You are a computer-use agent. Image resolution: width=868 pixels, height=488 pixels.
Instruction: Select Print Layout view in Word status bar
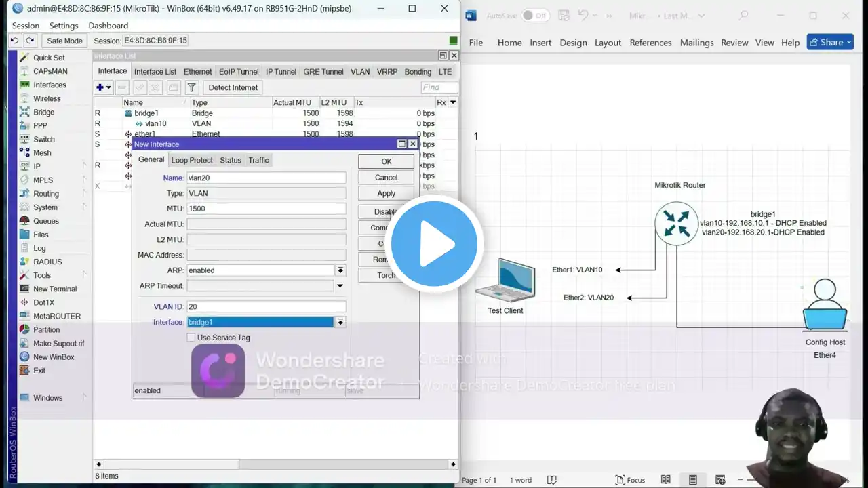tap(693, 480)
